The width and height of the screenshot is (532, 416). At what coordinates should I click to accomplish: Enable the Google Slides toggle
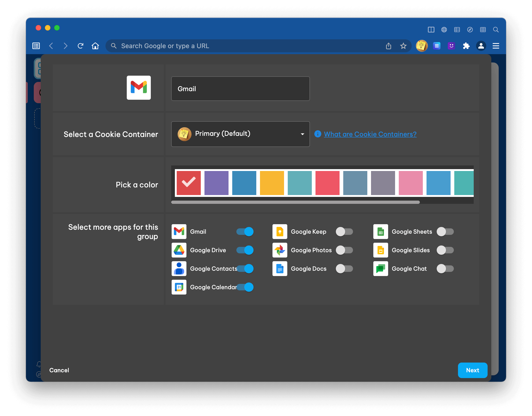(445, 250)
